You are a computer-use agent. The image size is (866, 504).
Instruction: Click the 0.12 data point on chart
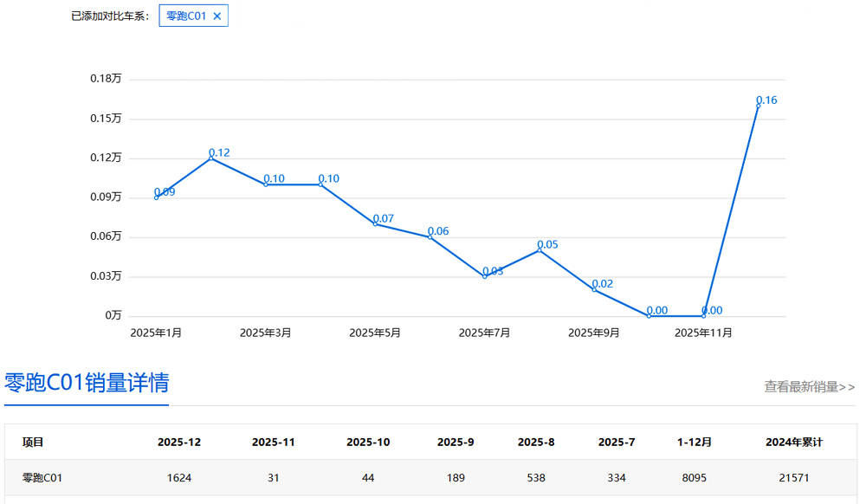(210, 158)
